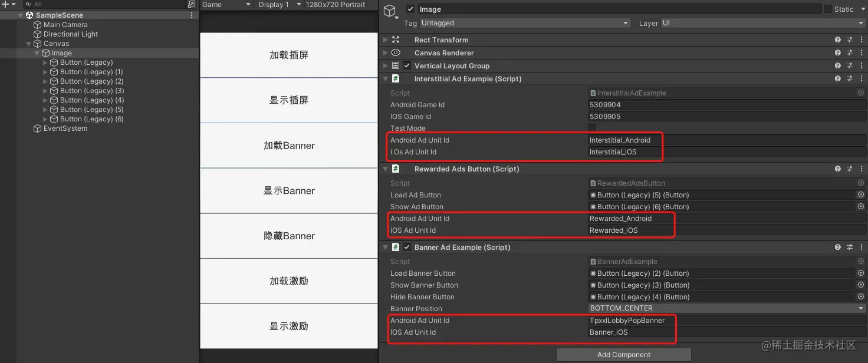868x363 pixels.
Task: Click the Rect Transform help icon
Action: point(838,39)
